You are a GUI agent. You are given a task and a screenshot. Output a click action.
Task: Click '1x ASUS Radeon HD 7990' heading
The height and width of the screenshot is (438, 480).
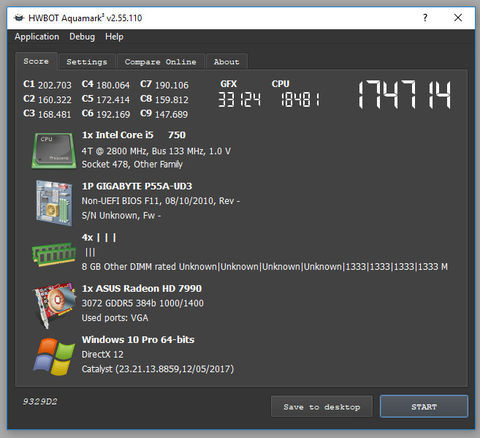[x=142, y=289]
